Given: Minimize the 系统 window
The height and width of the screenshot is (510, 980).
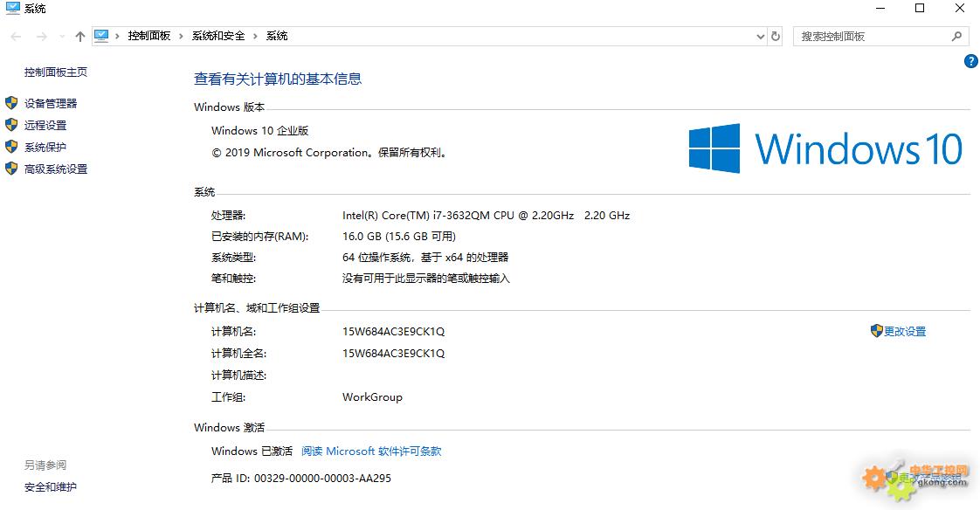Looking at the screenshot, I should pyautogui.click(x=880, y=8).
